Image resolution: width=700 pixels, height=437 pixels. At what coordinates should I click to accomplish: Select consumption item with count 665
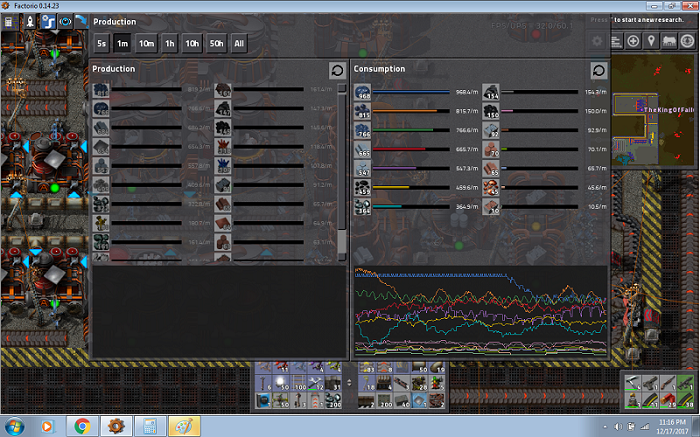362,149
